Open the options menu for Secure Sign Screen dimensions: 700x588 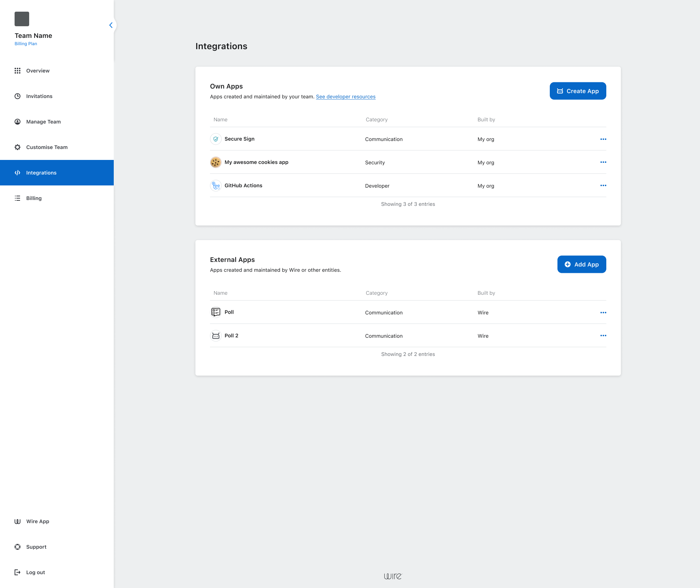[x=604, y=139]
